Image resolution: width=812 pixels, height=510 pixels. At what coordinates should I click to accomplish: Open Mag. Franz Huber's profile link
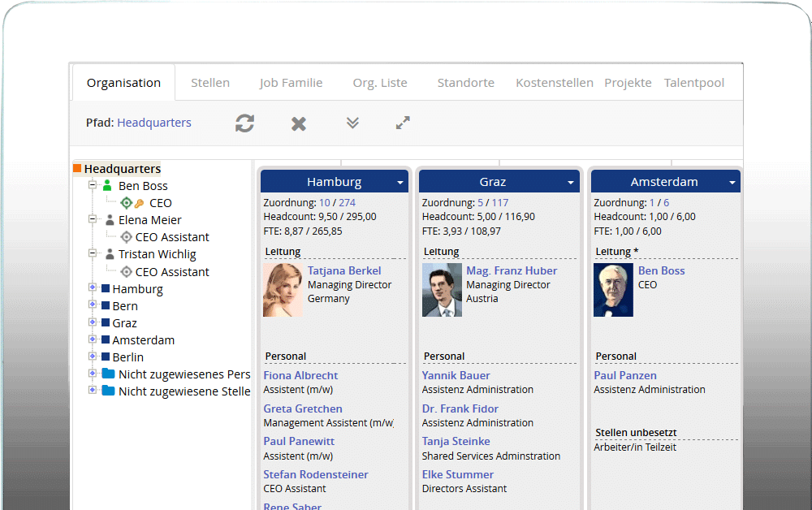pos(512,270)
